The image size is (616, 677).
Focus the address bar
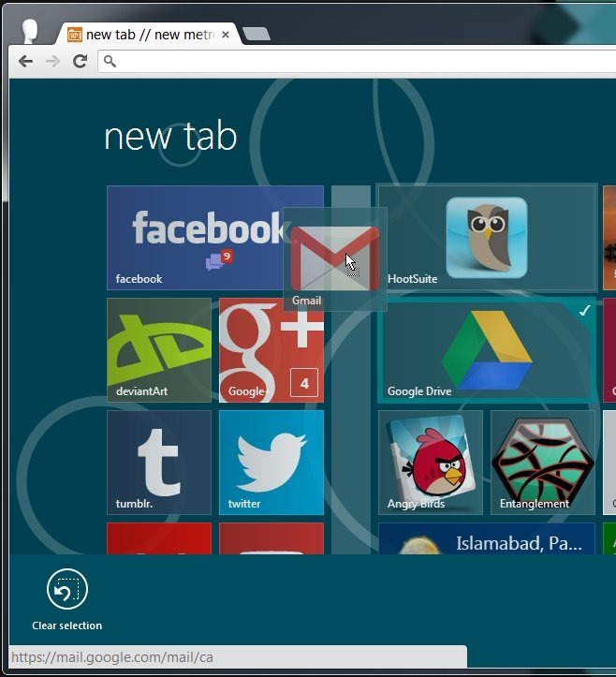(357, 61)
